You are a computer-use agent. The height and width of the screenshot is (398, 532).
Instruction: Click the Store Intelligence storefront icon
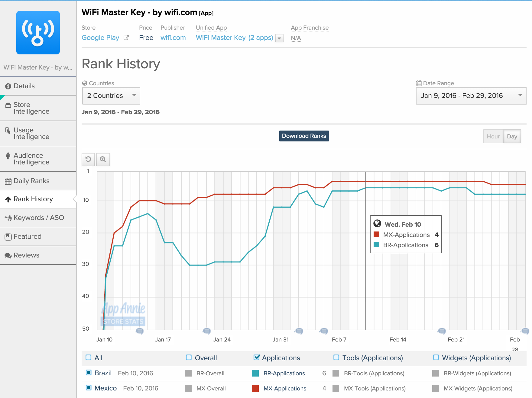coord(8,105)
